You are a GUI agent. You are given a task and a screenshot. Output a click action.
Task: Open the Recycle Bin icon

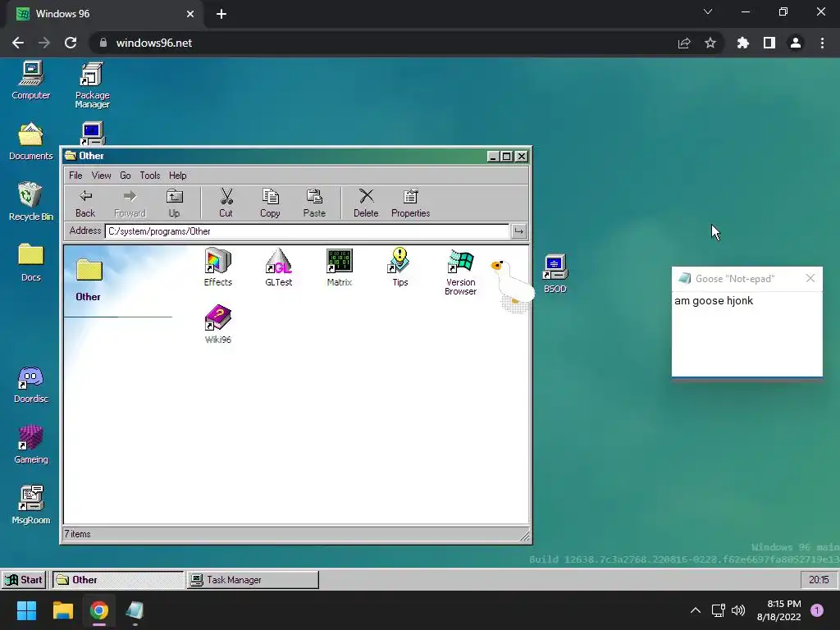[x=31, y=202]
